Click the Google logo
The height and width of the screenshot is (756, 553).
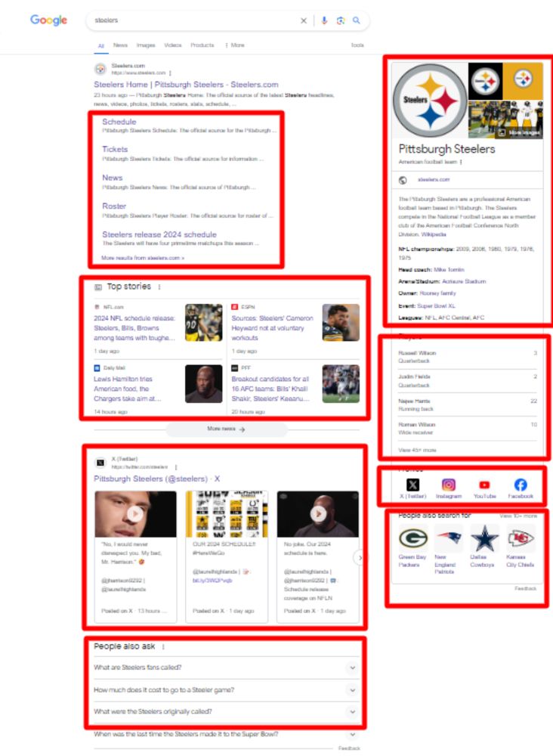click(x=48, y=20)
